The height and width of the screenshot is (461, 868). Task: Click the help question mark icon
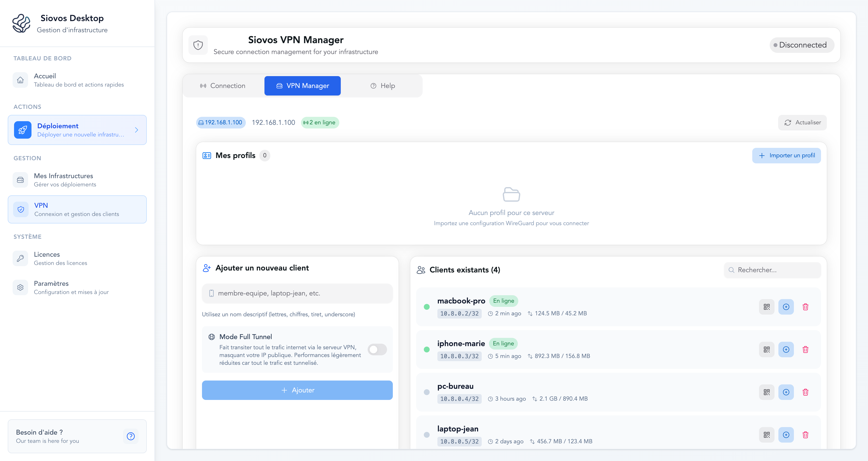click(131, 436)
